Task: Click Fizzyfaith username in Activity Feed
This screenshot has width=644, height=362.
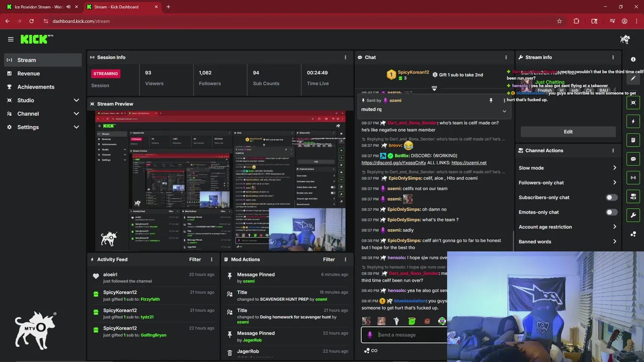Action: [150, 299]
